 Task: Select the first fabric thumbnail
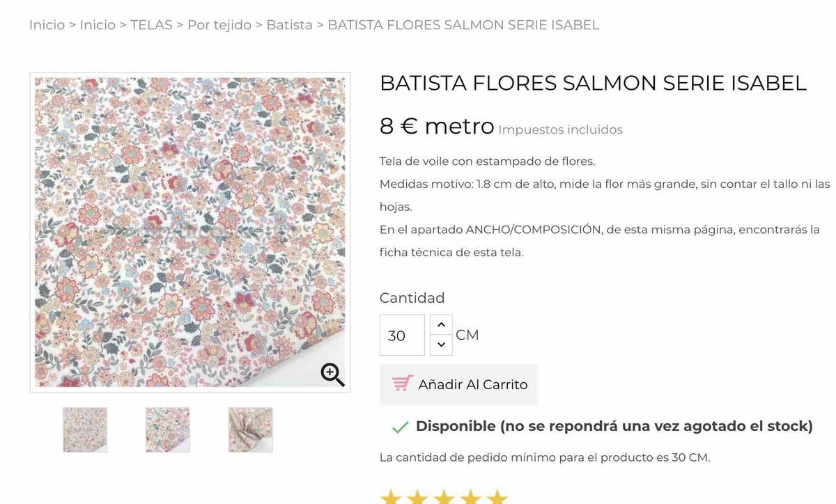(x=85, y=430)
